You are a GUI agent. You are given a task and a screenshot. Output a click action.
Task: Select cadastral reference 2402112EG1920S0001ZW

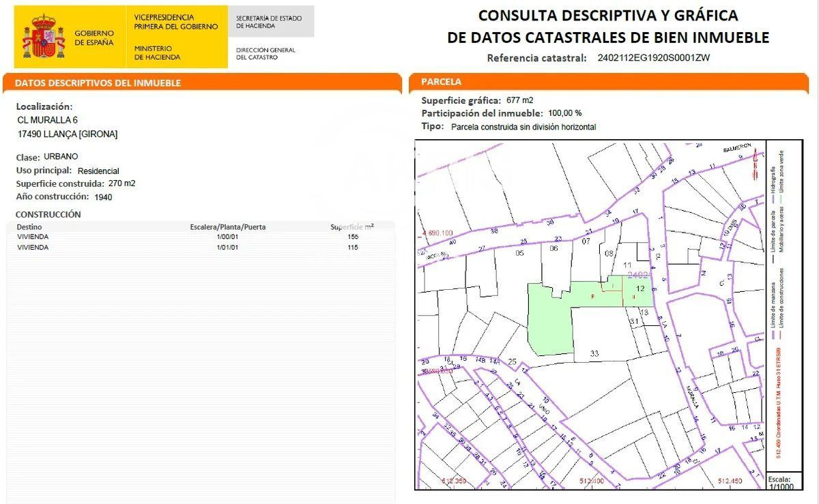point(653,58)
